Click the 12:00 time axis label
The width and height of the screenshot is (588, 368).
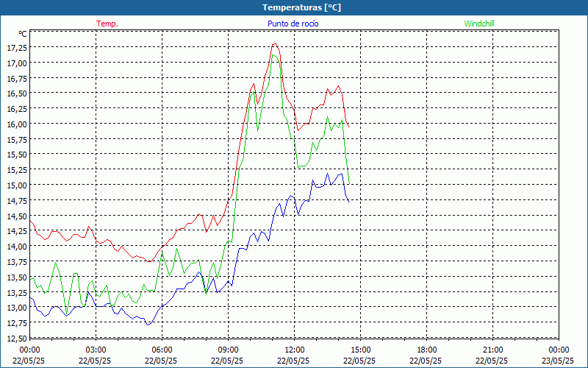[x=295, y=350]
